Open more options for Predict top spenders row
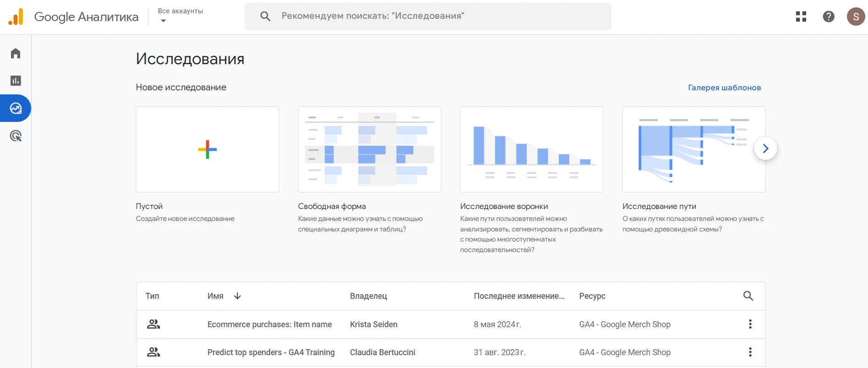This screenshot has width=868, height=368. pos(750,352)
